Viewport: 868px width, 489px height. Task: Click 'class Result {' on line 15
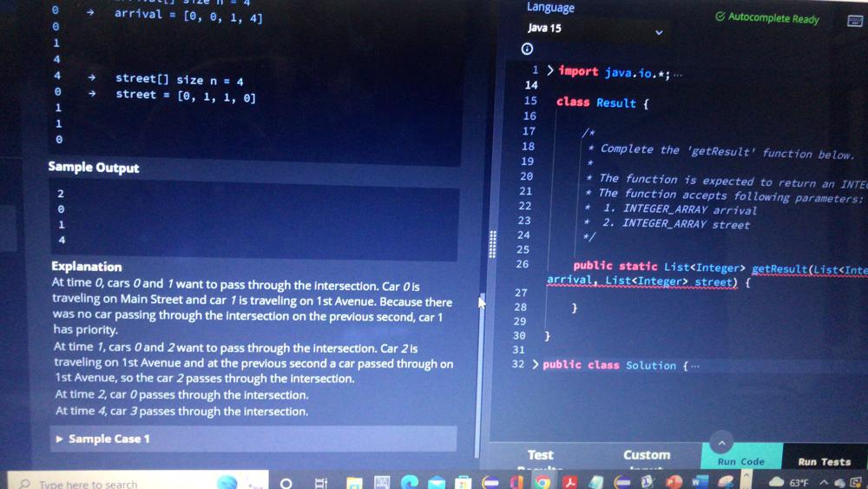602,102
